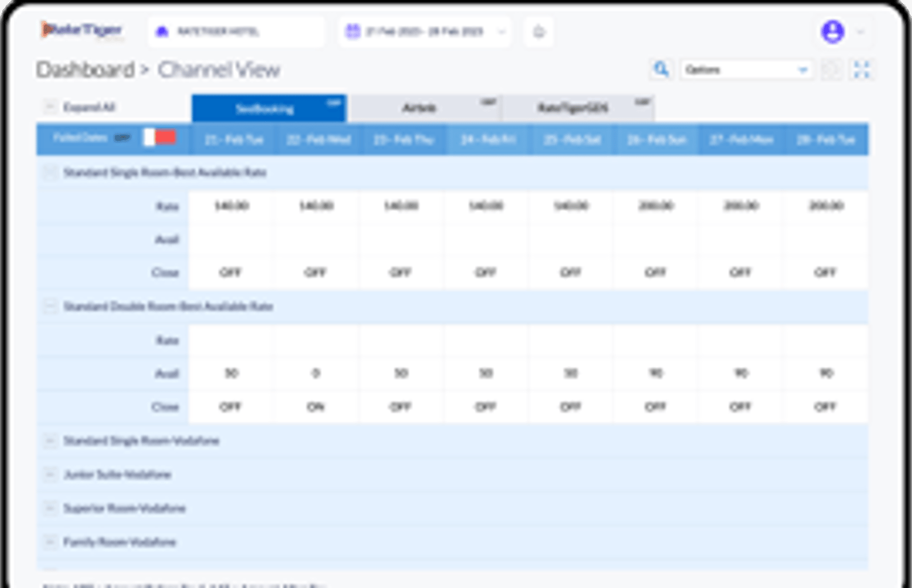Viewport: 912px width, 588px height.
Task: Flip the Failed Dates red toggle switch
Action: (159, 137)
